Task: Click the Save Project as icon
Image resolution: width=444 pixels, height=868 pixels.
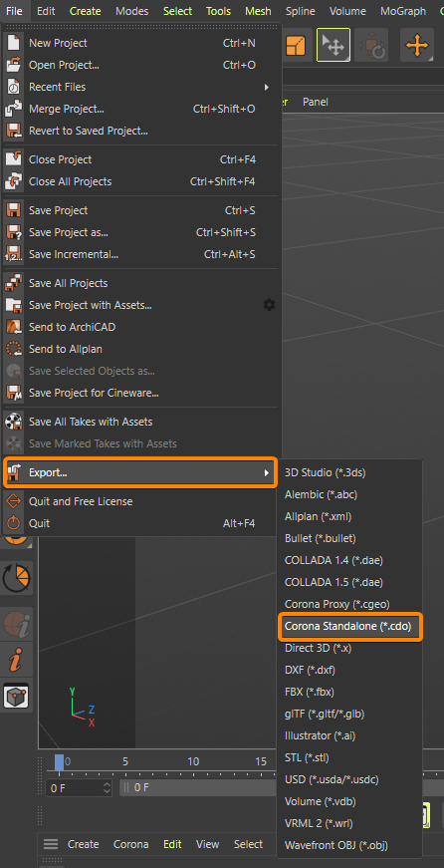Action: tap(13, 232)
